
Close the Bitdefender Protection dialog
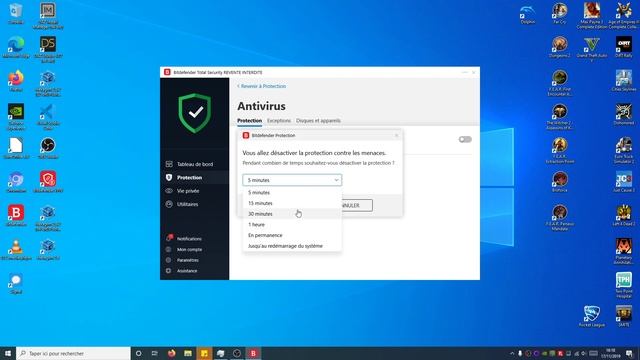coord(396,136)
